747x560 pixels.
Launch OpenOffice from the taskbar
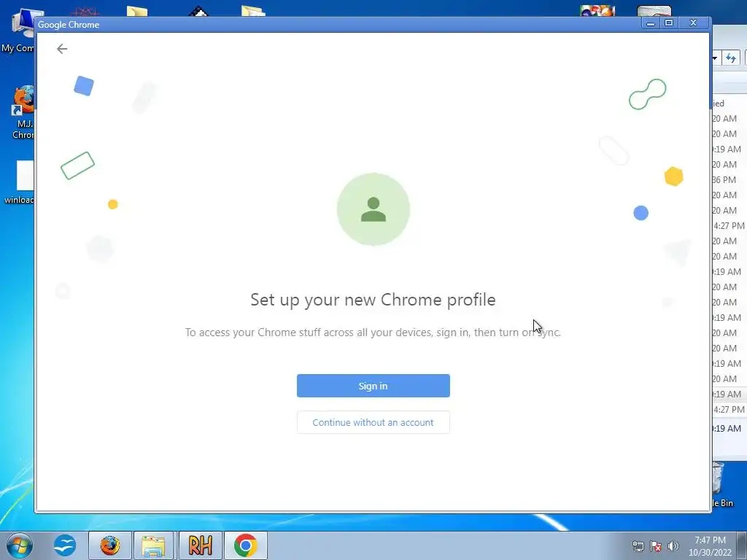(65, 545)
